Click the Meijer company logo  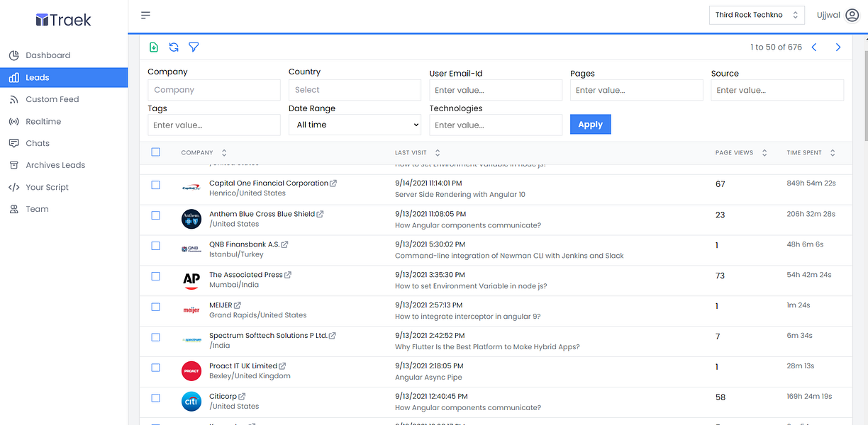(x=191, y=310)
